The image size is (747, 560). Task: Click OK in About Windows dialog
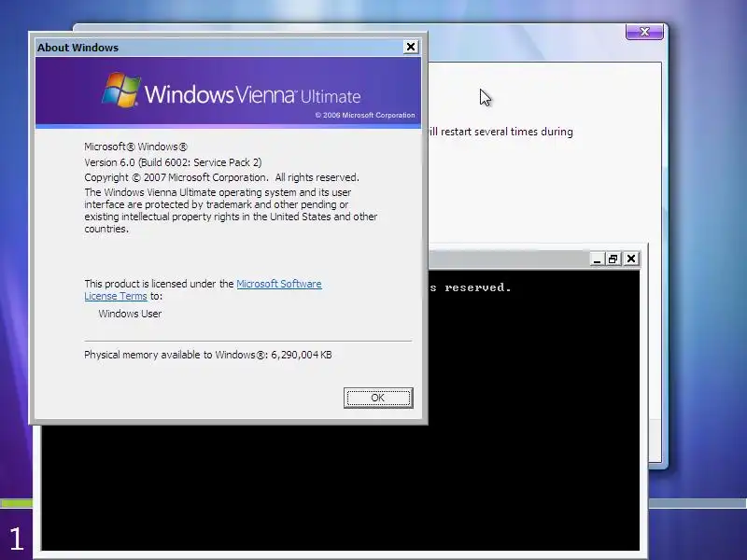(378, 398)
